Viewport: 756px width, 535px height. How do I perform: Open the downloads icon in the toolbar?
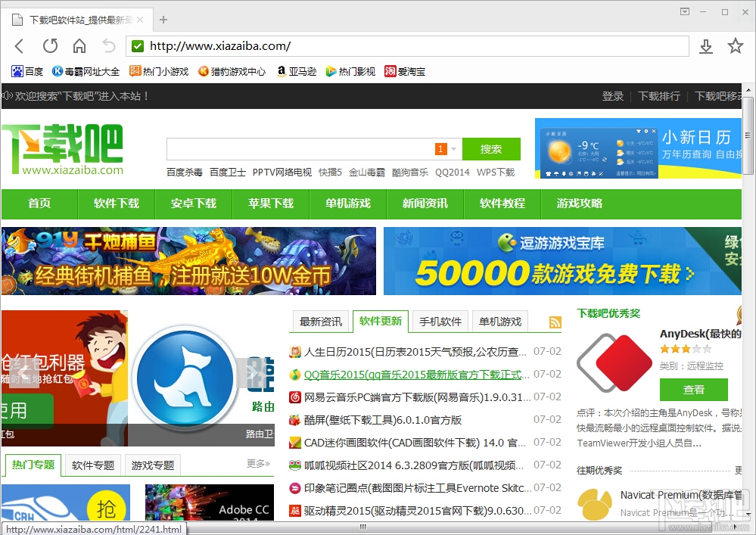pyautogui.click(x=706, y=46)
